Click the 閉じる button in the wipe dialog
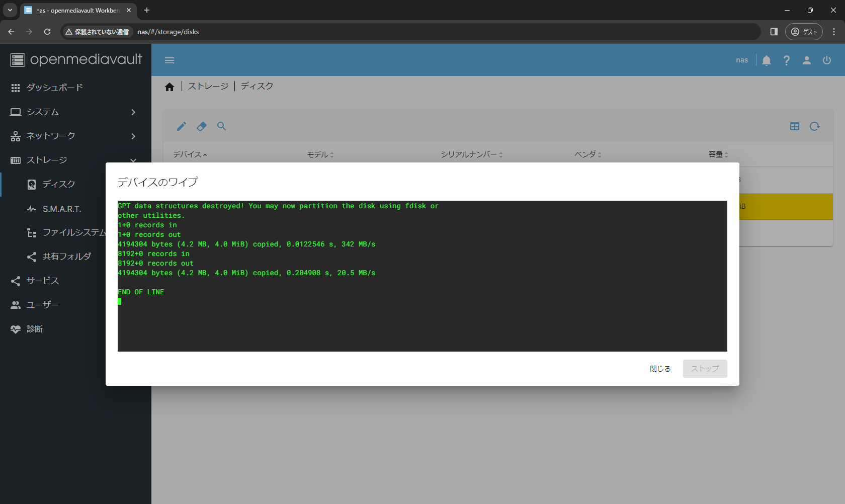The image size is (845, 504). point(660,369)
